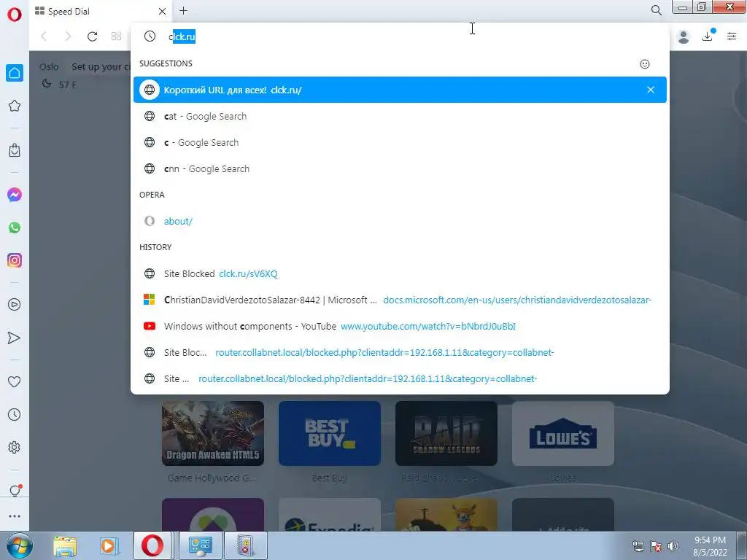This screenshot has height=560, width=747.
Task: Close the Speed Dial tab
Action: 162,11
